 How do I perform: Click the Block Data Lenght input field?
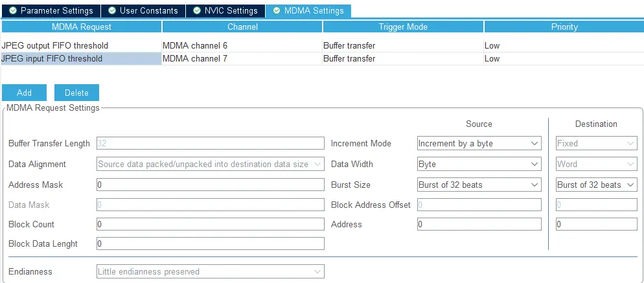pos(211,243)
